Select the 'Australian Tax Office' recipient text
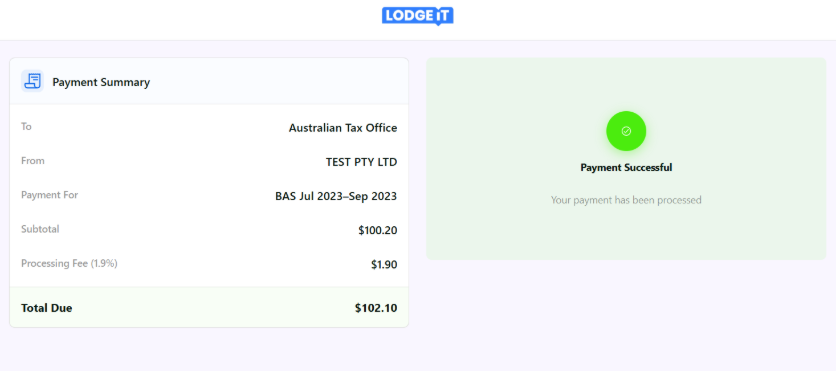This screenshot has height=372, width=837. 343,128
